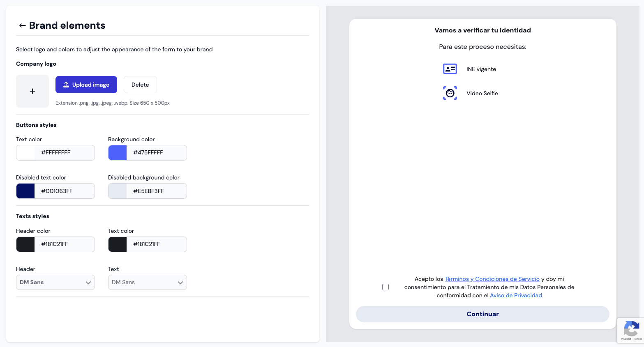Click the Texts styles Text color hex field
This screenshot has height=347, width=644.
[157, 244]
